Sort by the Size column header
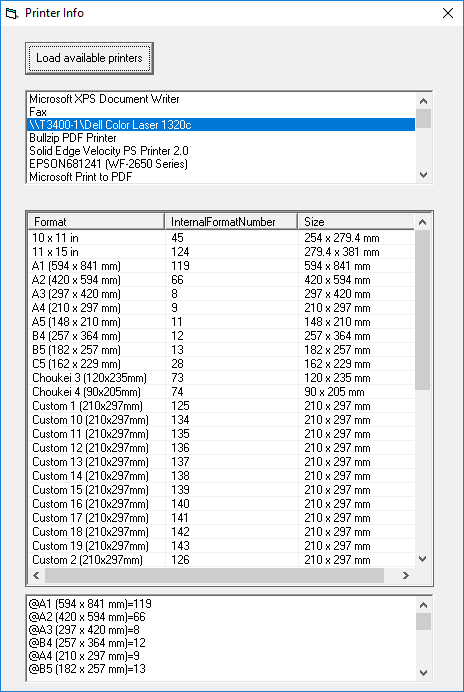This screenshot has width=464, height=692. [356, 222]
